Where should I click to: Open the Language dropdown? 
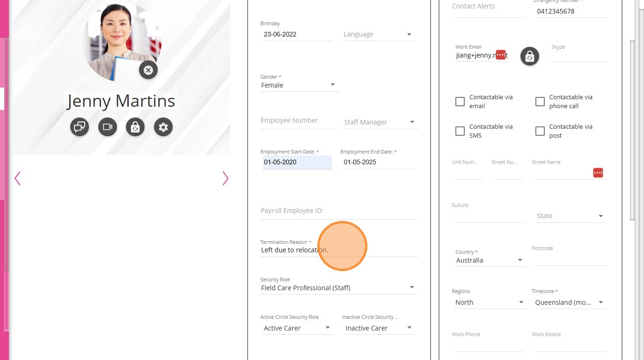(x=379, y=34)
